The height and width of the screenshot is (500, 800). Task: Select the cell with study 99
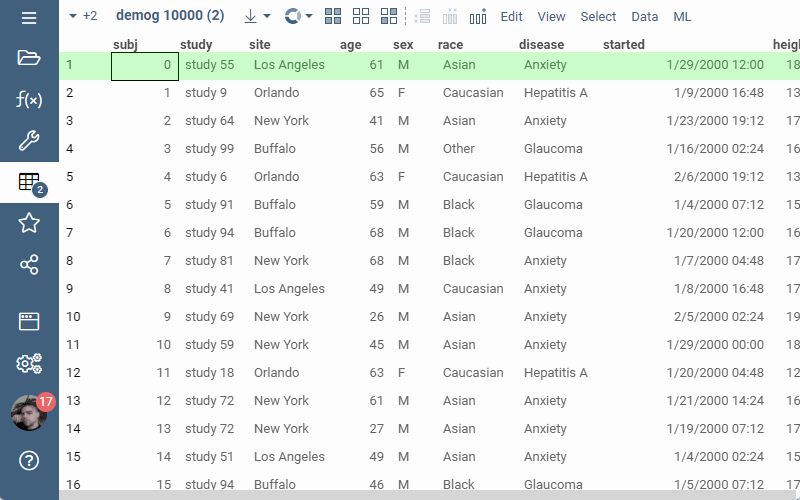click(x=208, y=149)
